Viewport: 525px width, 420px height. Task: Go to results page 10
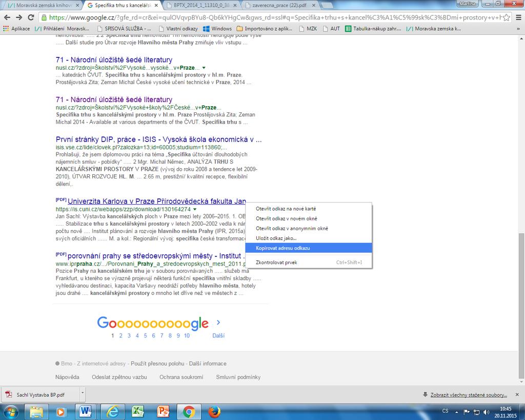(x=187, y=335)
